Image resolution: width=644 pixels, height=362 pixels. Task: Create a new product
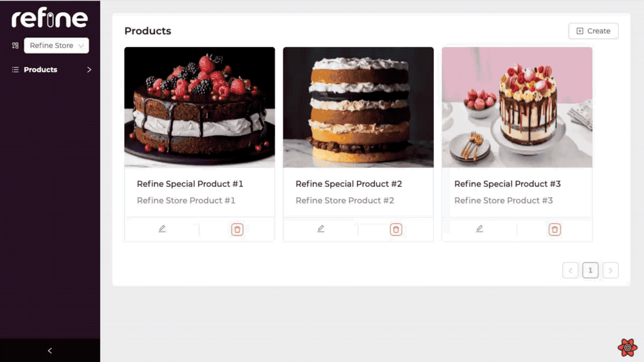593,31
